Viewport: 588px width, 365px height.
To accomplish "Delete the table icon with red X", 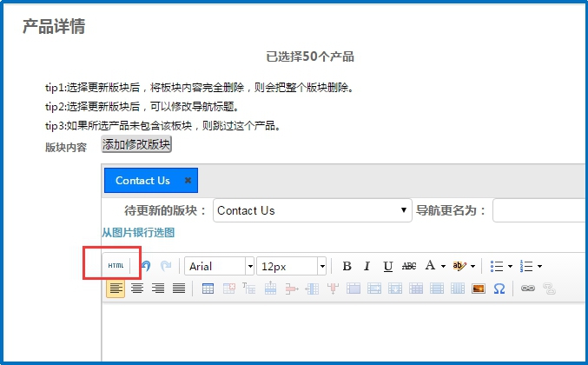I will 228,289.
